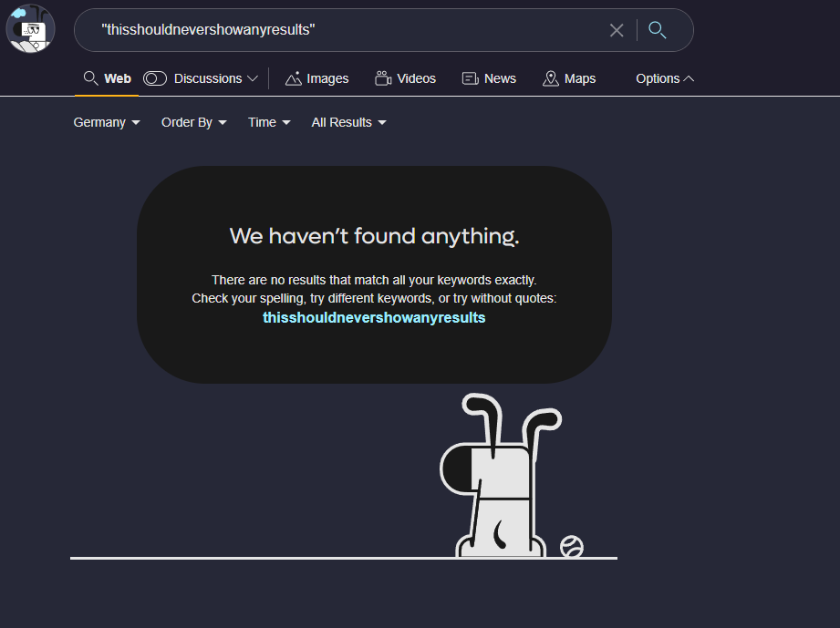The width and height of the screenshot is (840, 628).
Task: Click inside the search query text field
Action: click(x=347, y=30)
